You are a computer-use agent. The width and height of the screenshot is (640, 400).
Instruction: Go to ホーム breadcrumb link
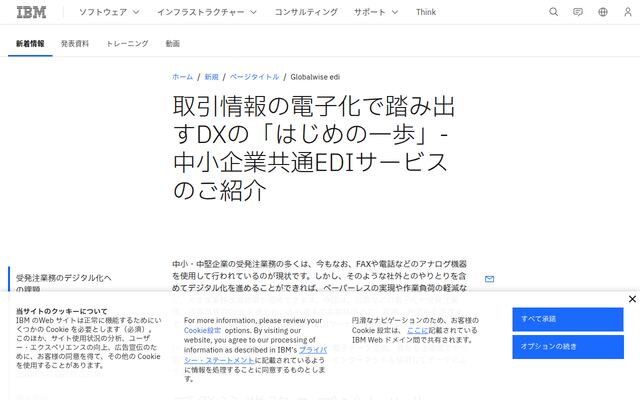click(x=182, y=77)
